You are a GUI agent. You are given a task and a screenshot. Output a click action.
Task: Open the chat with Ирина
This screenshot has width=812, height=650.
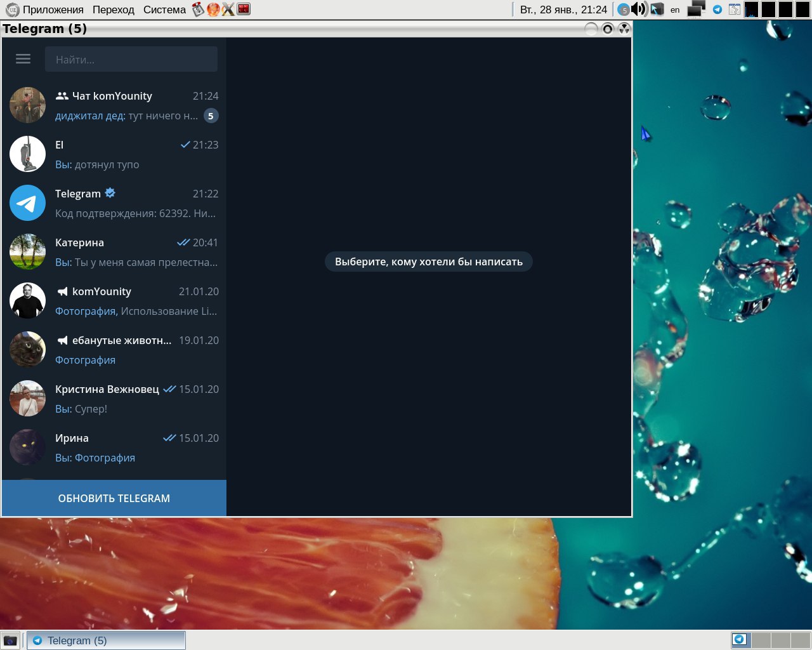point(114,448)
